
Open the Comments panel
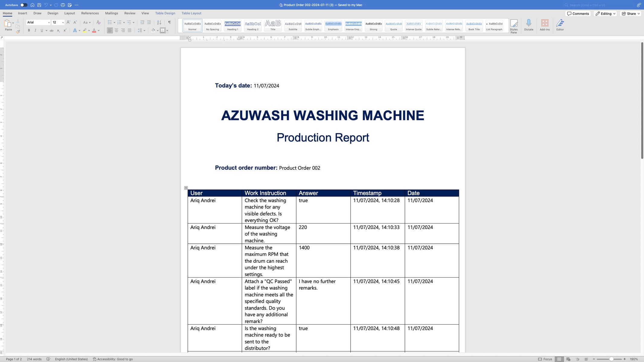point(578,13)
